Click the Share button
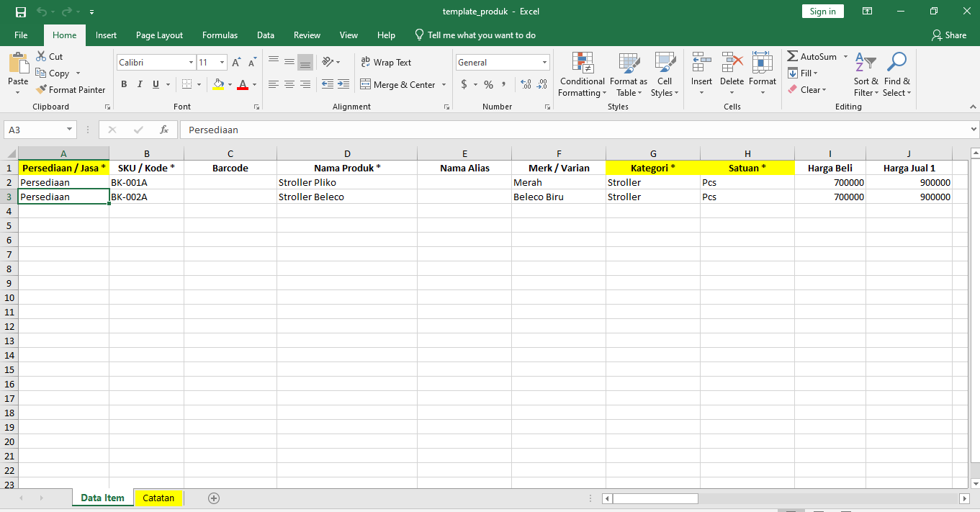 948,35
